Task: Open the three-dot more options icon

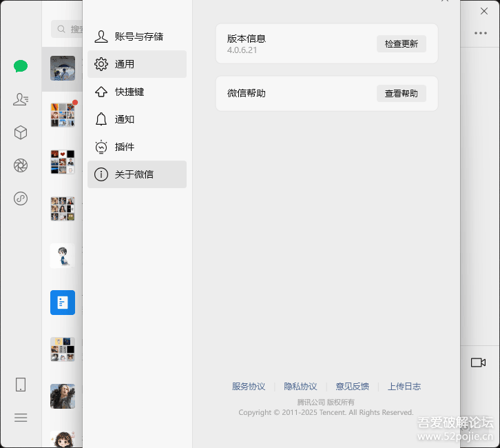Action: [481, 33]
